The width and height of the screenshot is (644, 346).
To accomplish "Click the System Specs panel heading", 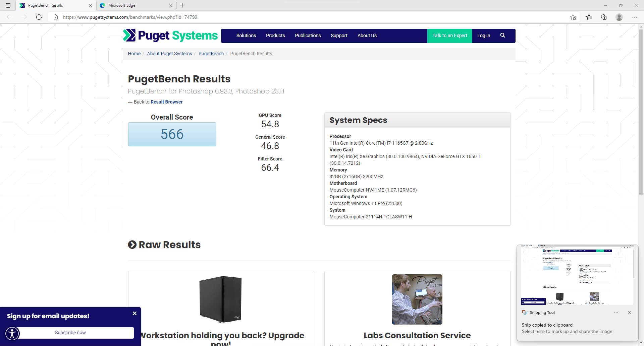I will (358, 120).
